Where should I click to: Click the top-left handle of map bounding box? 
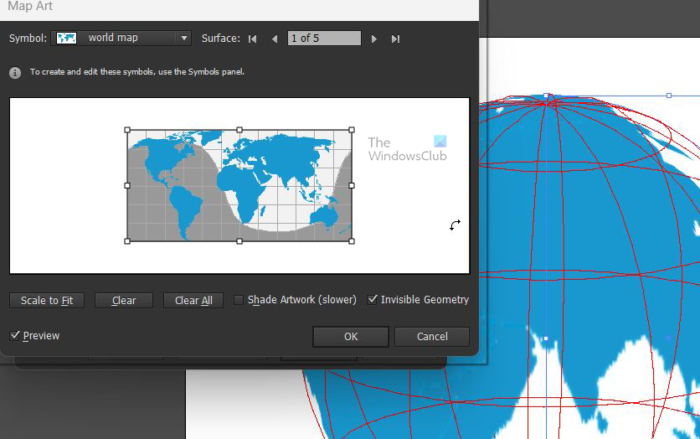tap(127, 130)
